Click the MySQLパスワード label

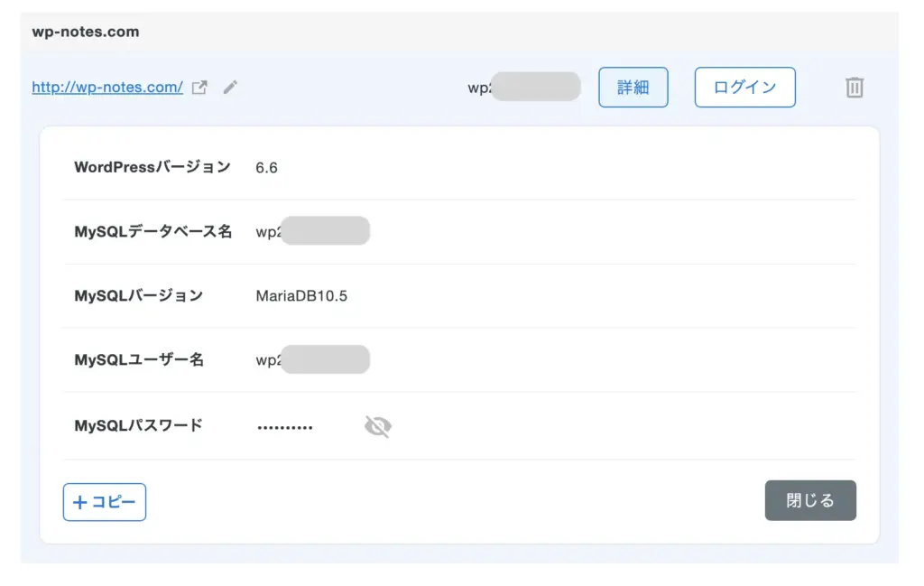[138, 425]
